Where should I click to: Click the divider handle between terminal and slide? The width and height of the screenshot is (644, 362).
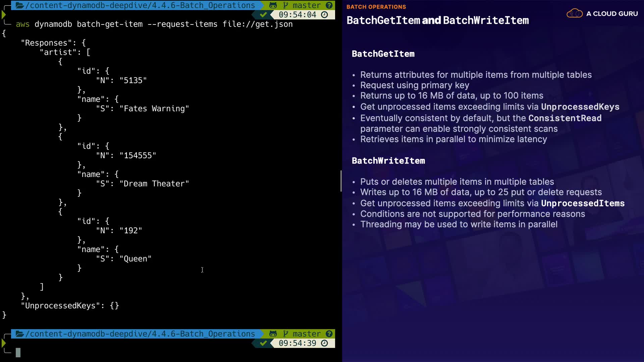point(341,181)
